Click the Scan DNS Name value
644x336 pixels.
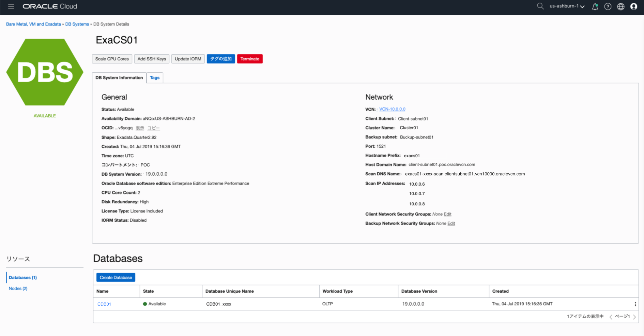pyautogui.click(x=465, y=174)
